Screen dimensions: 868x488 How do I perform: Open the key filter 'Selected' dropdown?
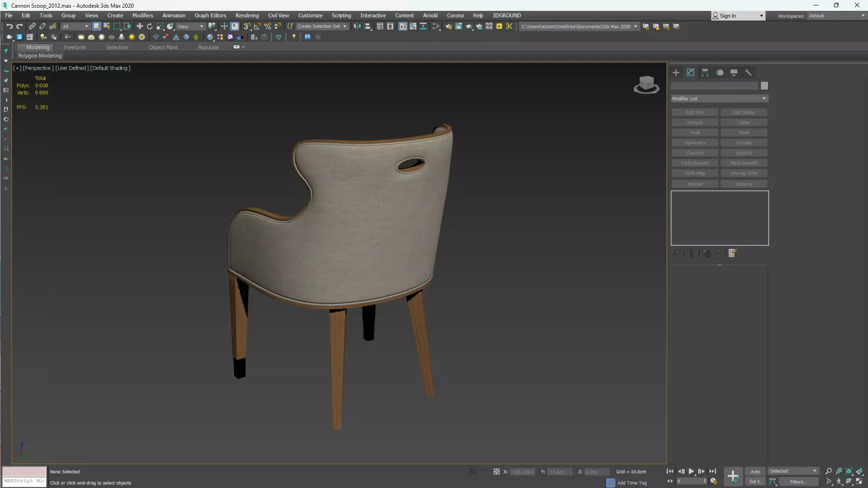[x=793, y=471]
